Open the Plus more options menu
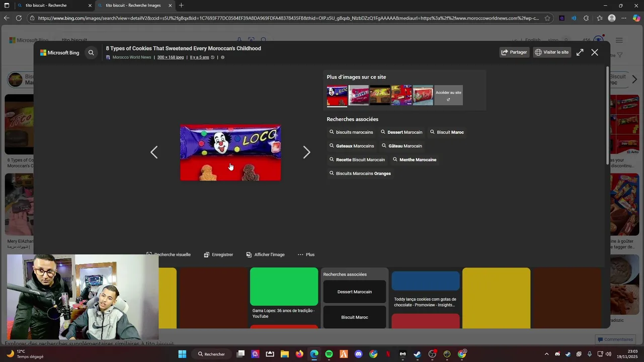The height and width of the screenshot is (362, 644). point(306,254)
